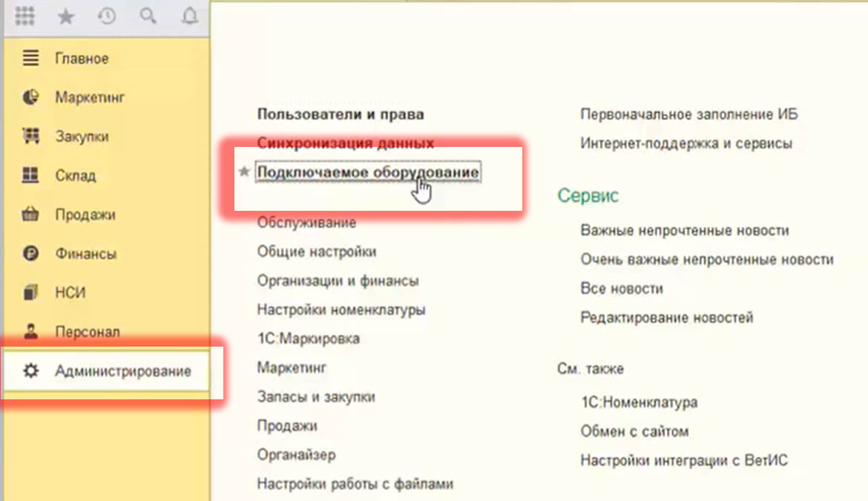Click the НСИ books icon

[30, 292]
